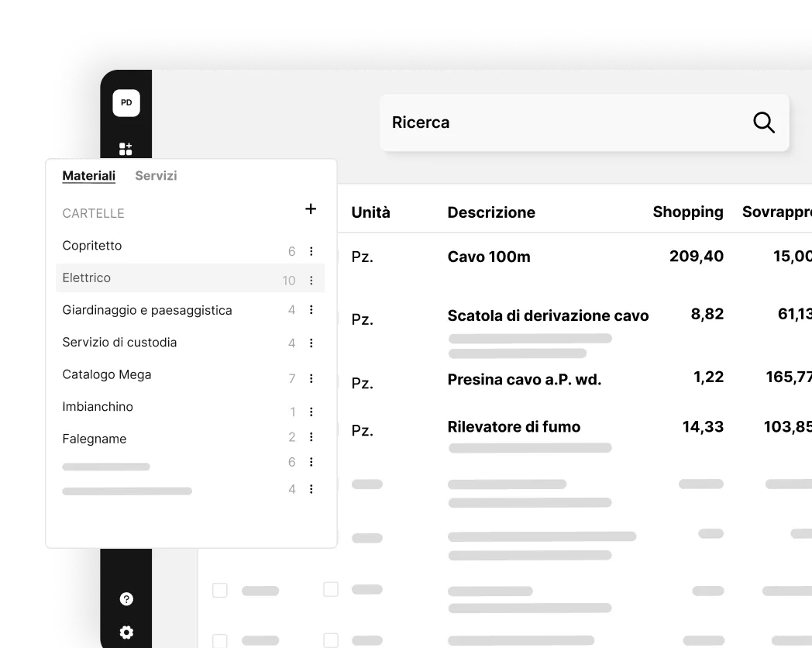Switch to the Servizi tab

(x=156, y=176)
